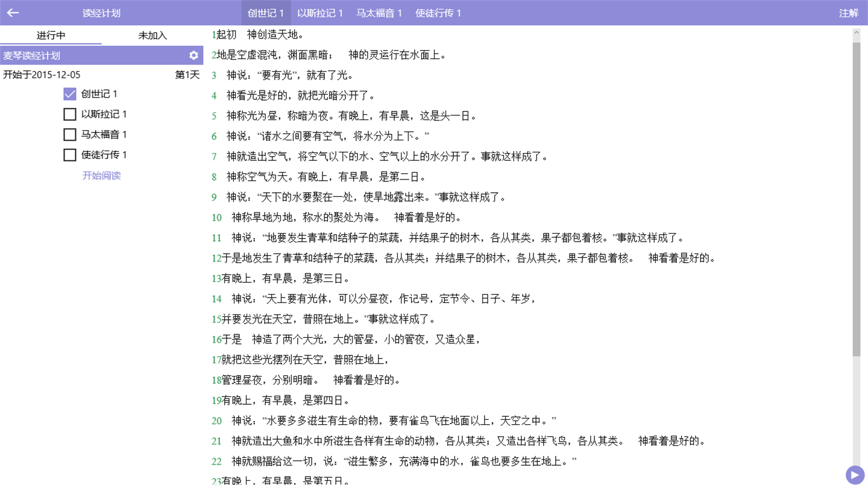Click verse 18 管理昼夜
This screenshot has width=868, height=488.
click(x=306, y=380)
